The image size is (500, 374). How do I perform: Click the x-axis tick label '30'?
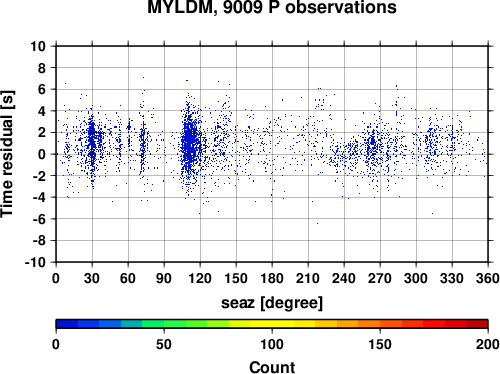(92, 278)
